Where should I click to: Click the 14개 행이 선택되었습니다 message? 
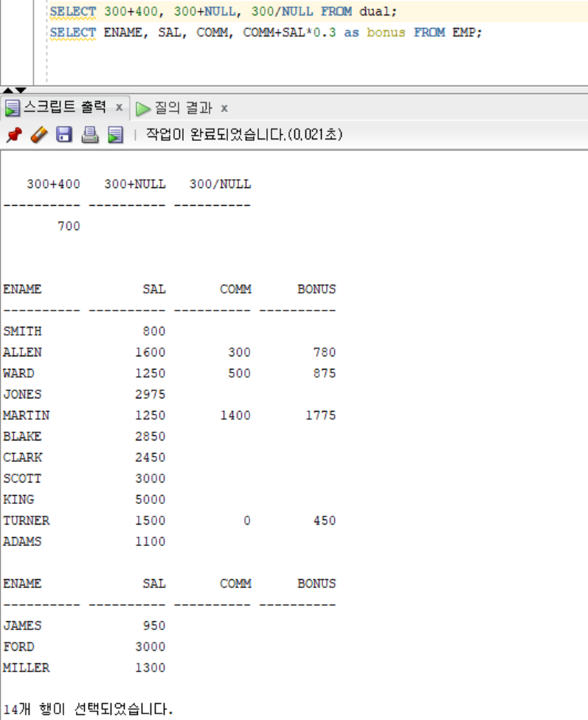click(x=88, y=710)
